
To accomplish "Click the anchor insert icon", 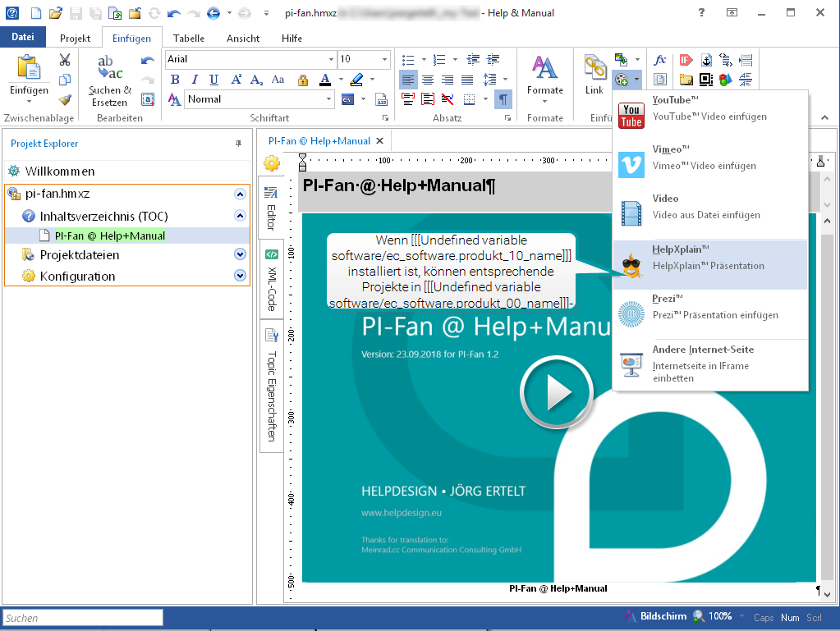I will click(x=705, y=60).
